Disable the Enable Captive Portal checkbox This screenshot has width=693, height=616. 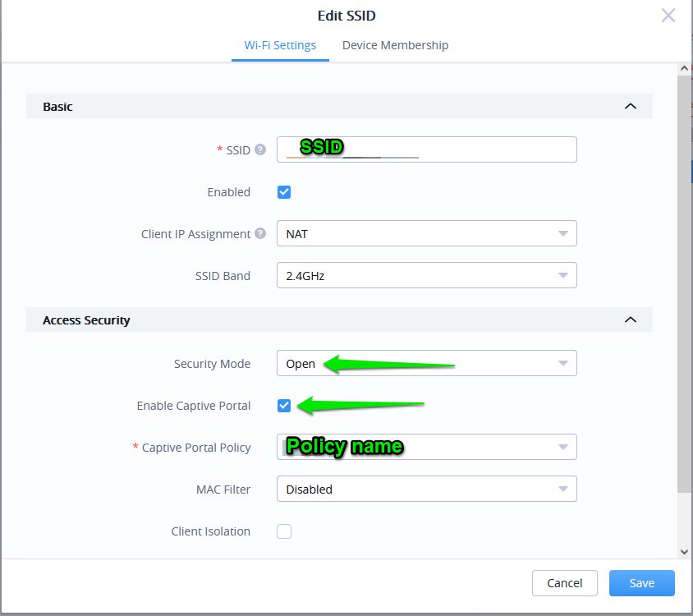coord(284,406)
